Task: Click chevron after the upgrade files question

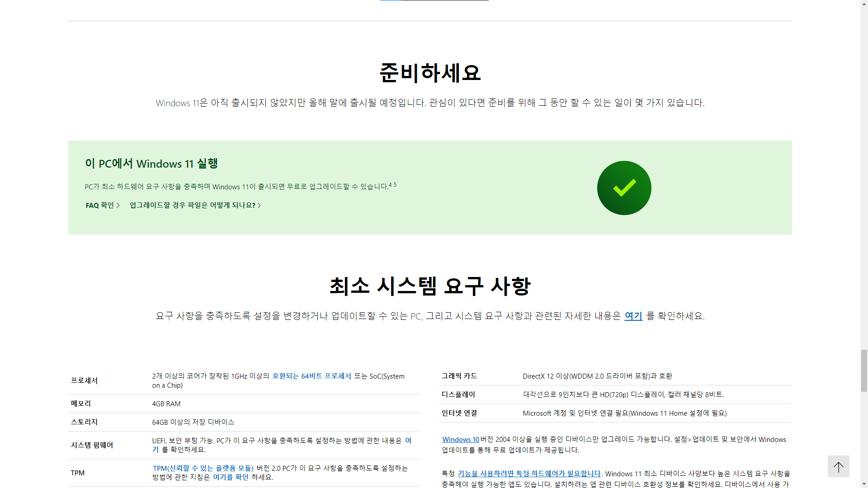Action: [x=259, y=206]
